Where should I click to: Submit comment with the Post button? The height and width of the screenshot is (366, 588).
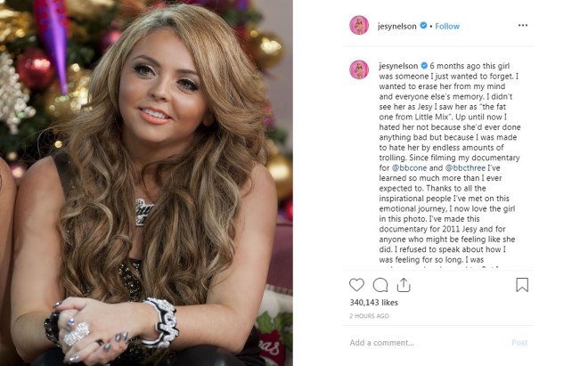519,342
